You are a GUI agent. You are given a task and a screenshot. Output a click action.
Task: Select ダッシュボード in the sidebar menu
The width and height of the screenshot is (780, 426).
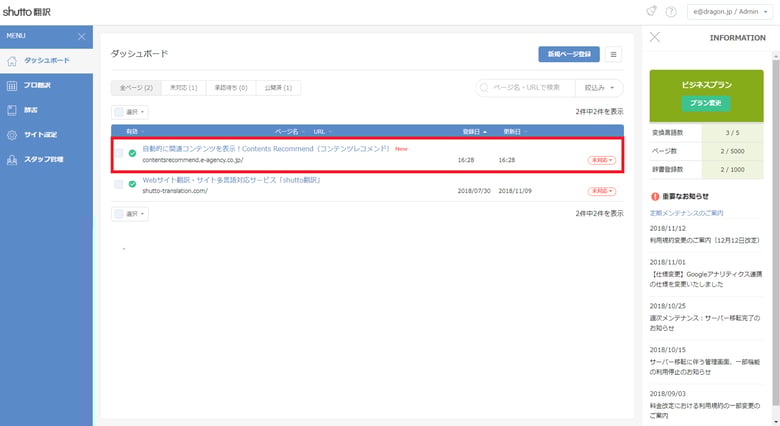[46, 61]
